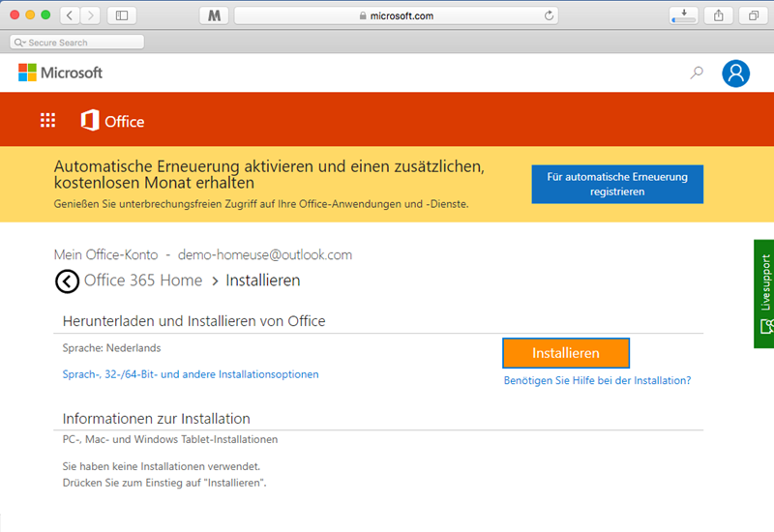Image resolution: width=774 pixels, height=532 pixels.
Task: Click Für automatische Erneuerung registrieren button
Action: (617, 184)
